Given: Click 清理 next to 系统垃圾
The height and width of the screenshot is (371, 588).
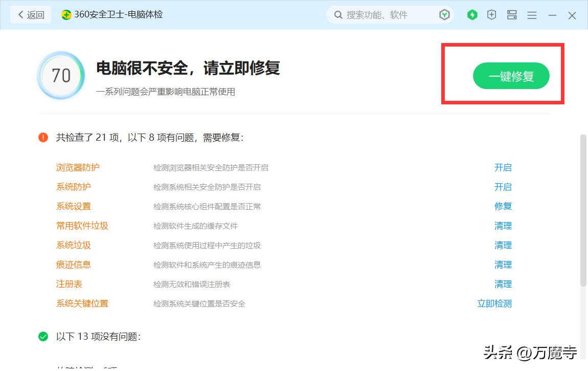Looking at the screenshot, I should tap(503, 245).
